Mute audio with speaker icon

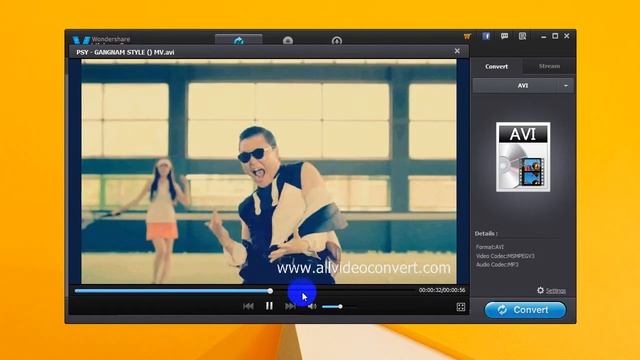click(x=312, y=306)
